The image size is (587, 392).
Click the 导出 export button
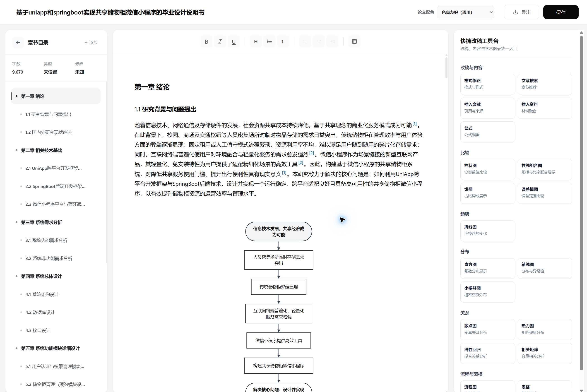(x=521, y=12)
